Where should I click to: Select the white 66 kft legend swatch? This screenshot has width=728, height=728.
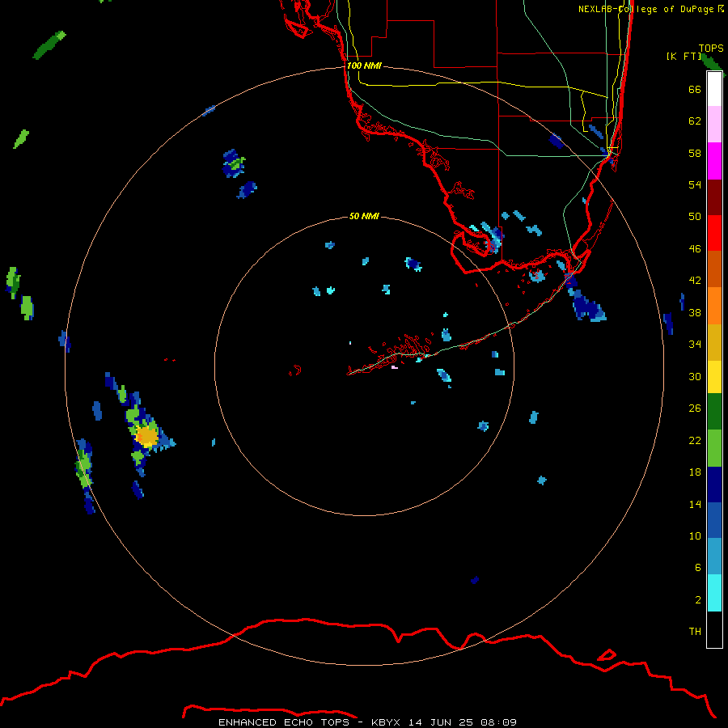pyautogui.click(x=714, y=89)
